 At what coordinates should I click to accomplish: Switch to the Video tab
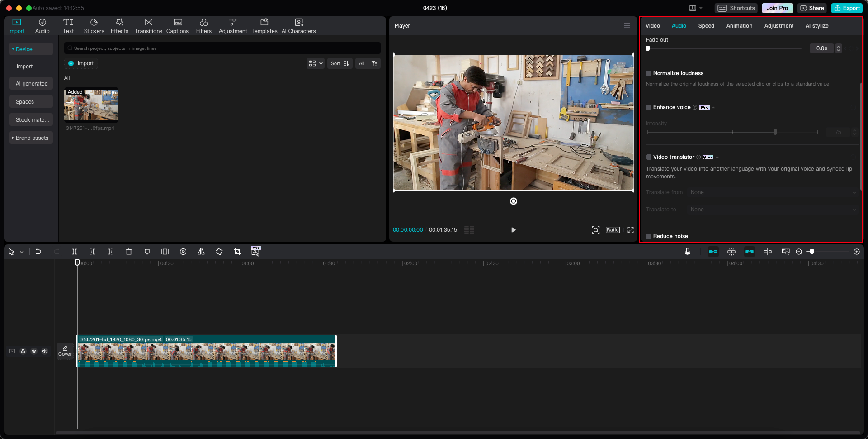652,26
